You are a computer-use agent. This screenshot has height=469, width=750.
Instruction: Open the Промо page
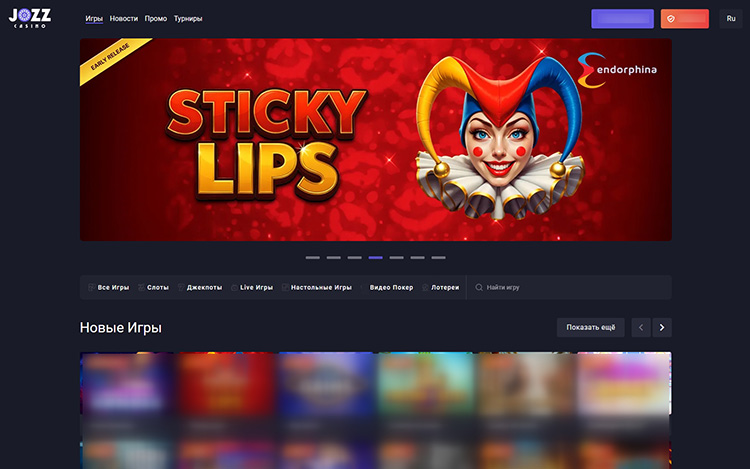point(155,19)
